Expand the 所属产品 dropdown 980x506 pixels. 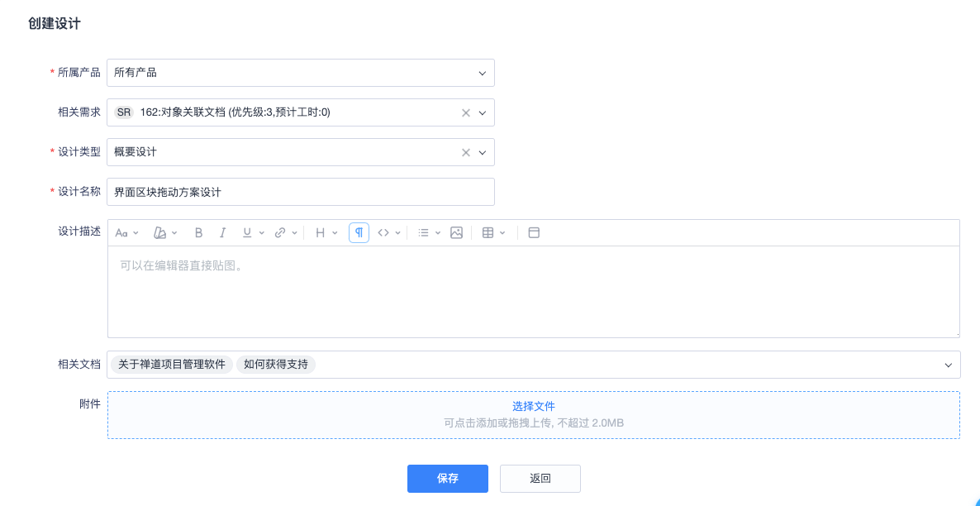[482, 73]
